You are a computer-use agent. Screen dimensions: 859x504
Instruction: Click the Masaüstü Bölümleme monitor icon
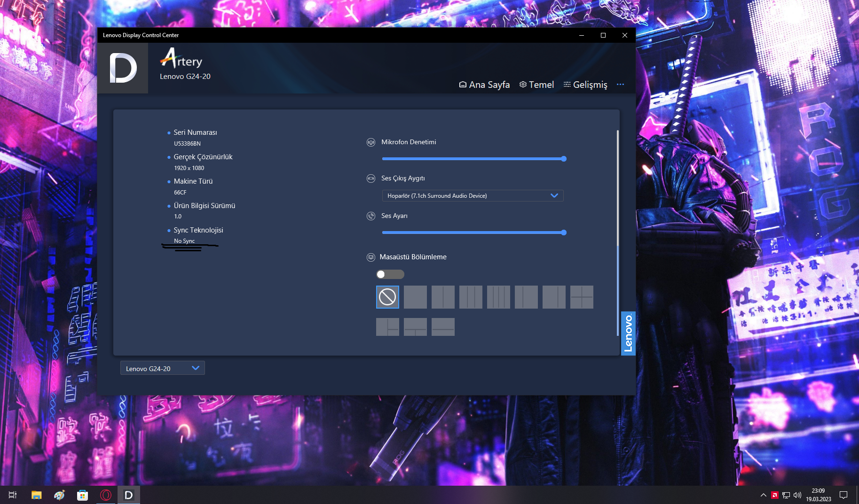point(371,257)
